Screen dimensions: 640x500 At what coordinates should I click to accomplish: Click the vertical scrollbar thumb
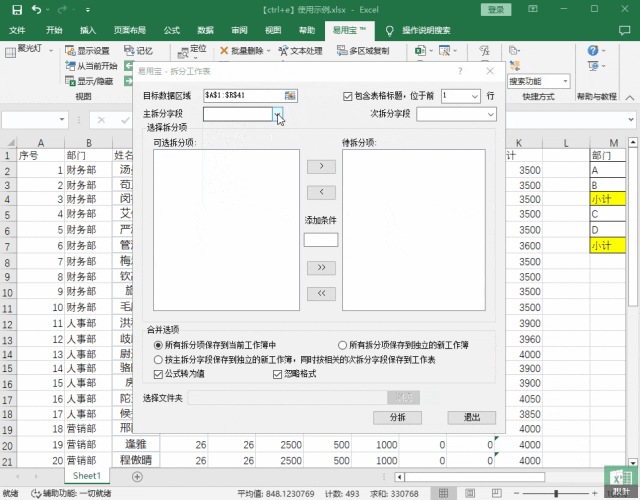point(633,227)
